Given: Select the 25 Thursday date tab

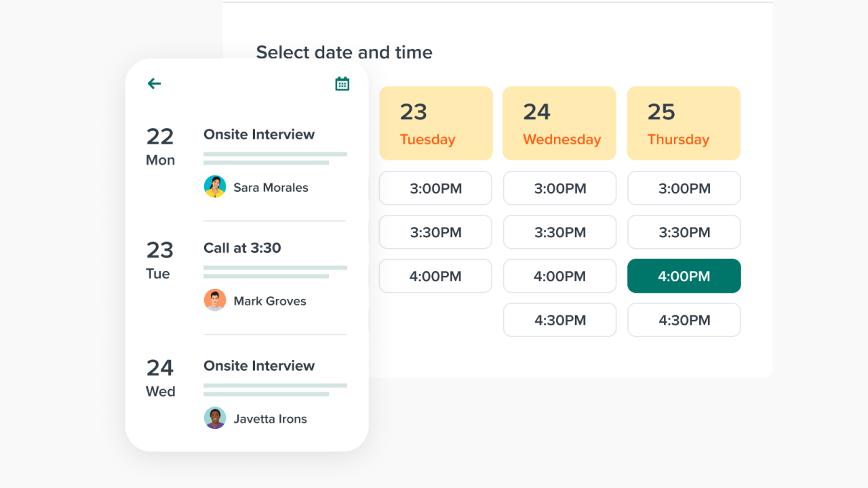Looking at the screenshot, I should 684,123.
